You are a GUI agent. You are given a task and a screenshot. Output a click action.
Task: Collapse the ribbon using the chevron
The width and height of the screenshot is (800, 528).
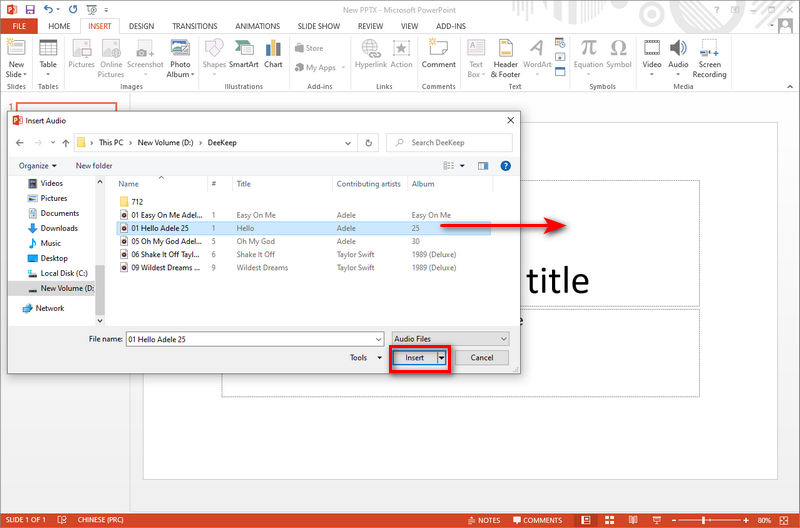(790, 86)
